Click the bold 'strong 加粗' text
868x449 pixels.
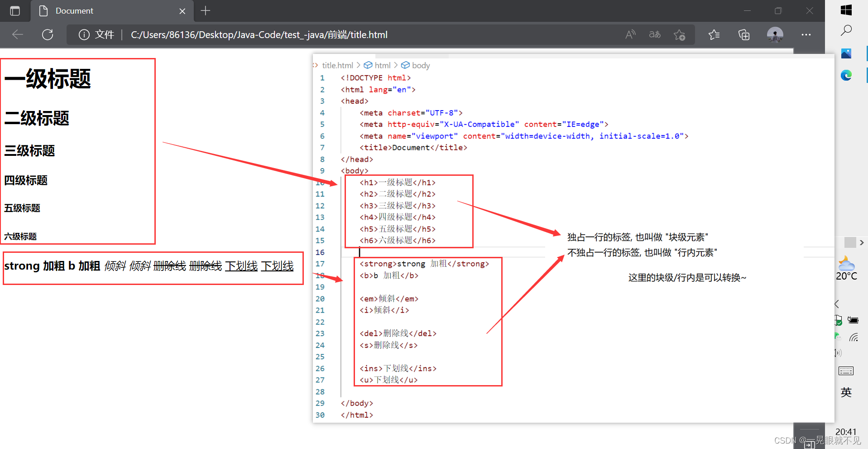[x=34, y=266]
